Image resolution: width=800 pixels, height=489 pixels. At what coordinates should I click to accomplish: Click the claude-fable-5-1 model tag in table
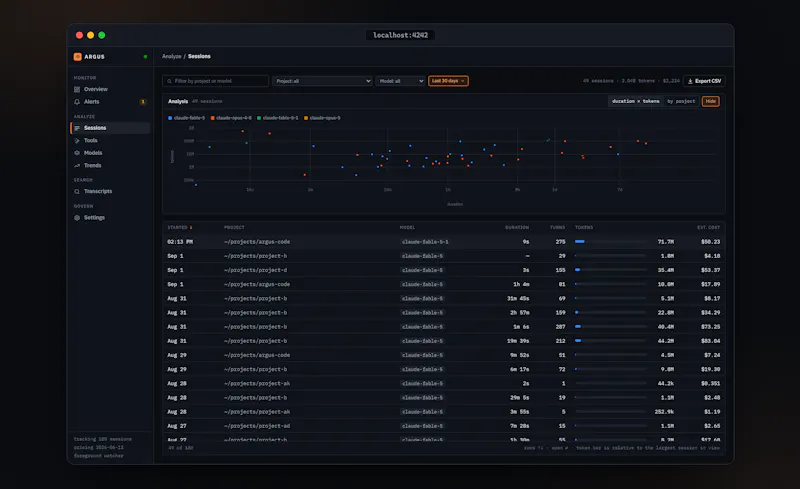425,242
